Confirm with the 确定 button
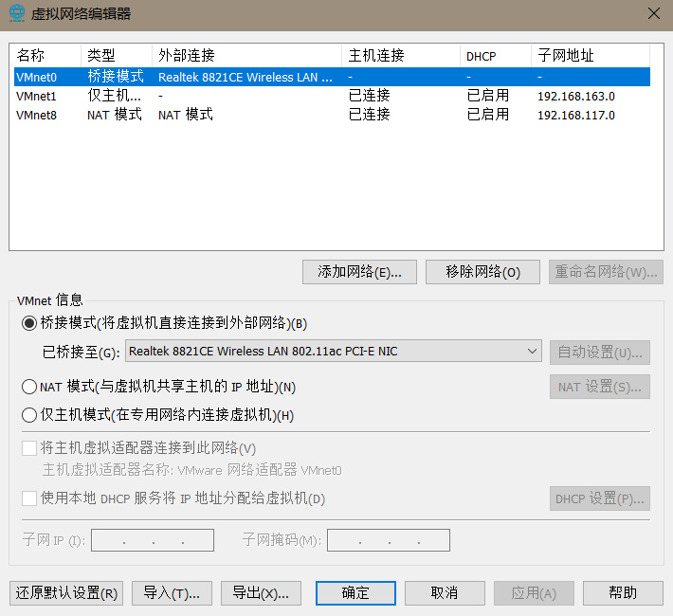 pos(355,593)
